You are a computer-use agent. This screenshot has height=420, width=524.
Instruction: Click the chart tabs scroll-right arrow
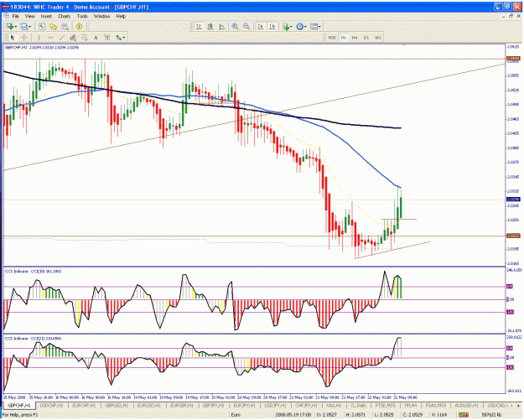[518, 406]
